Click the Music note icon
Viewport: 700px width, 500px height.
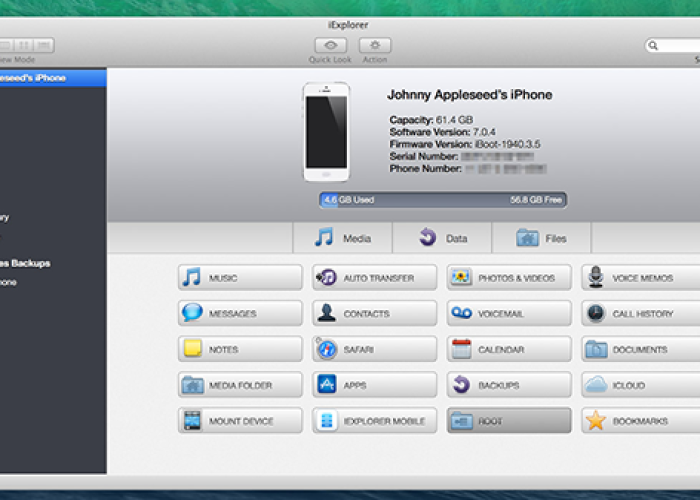pos(192,277)
